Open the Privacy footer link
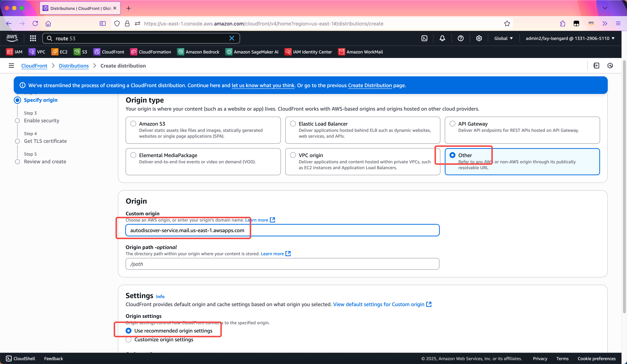This screenshot has width=627, height=364. coord(540,359)
